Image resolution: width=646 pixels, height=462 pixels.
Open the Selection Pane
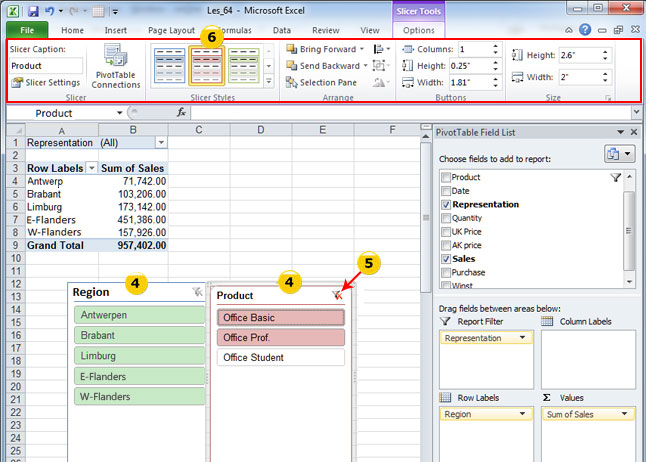(x=321, y=82)
